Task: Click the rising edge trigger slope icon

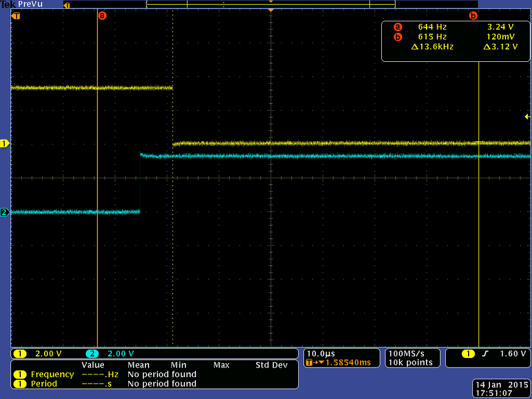Action: coord(486,354)
